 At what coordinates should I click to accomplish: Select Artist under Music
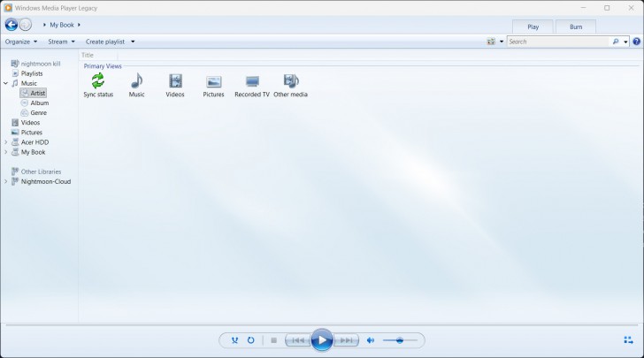pos(34,93)
